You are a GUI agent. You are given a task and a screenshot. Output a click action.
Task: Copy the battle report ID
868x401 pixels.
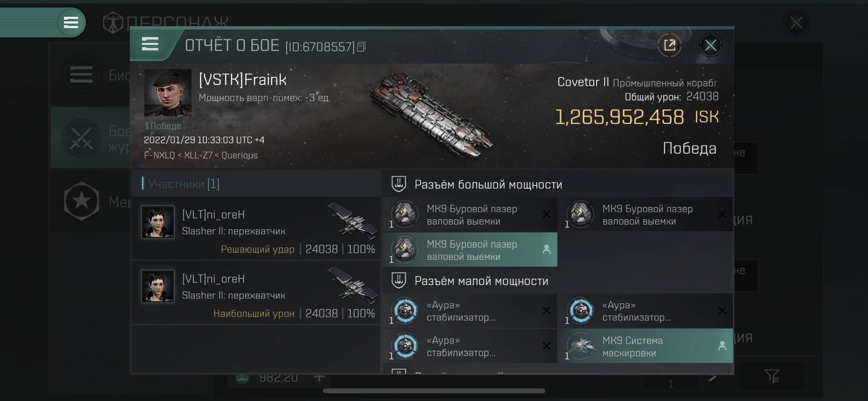point(361,47)
